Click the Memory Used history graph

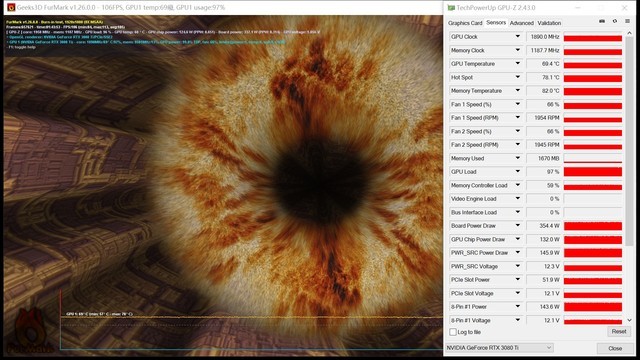click(x=593, y=158)
